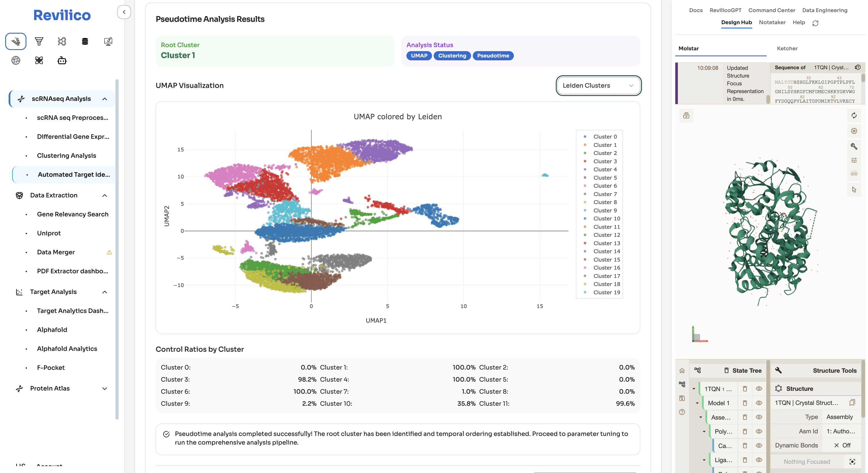The width and height of the screenshot is (868, 473).
Task: Open Molstar wrench settings tool icon
Action: click(854, 146)
